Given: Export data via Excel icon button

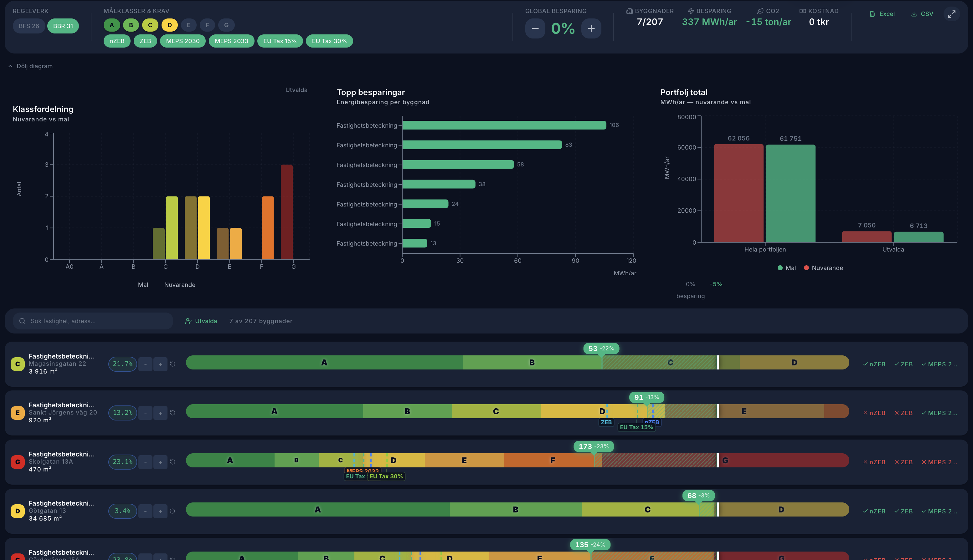Looking at the screenshot, I should [x=882, y=14].
